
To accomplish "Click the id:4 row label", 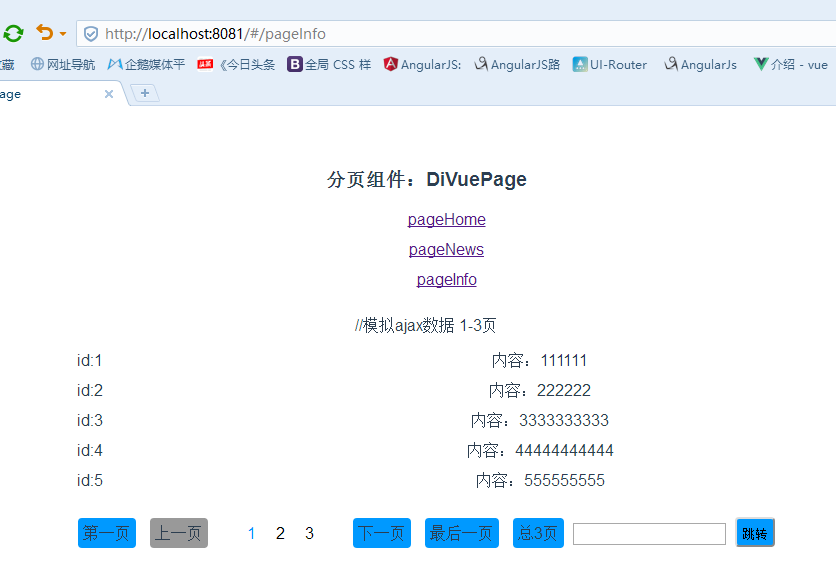I will coord(90,451).
